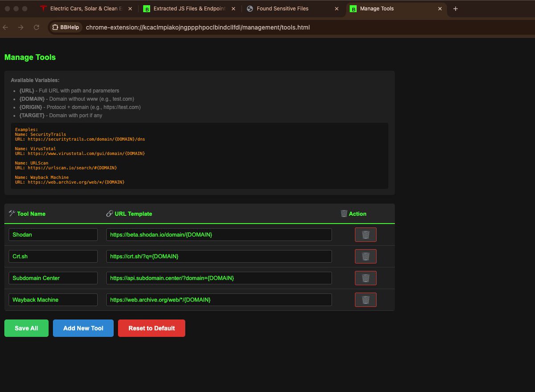Close the Manage Tools tab
Screen dimensions: 535x392
pos(440,8)
